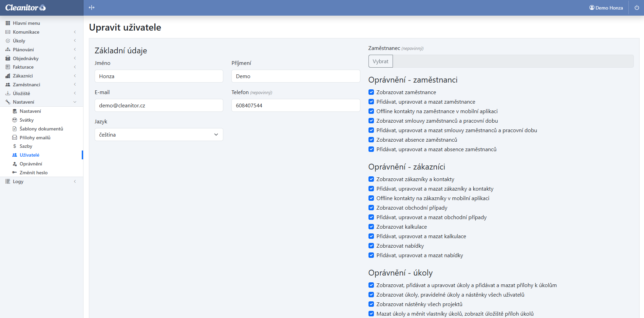Uncheck Zobrazovat zaměstnance checkbox

371,92
